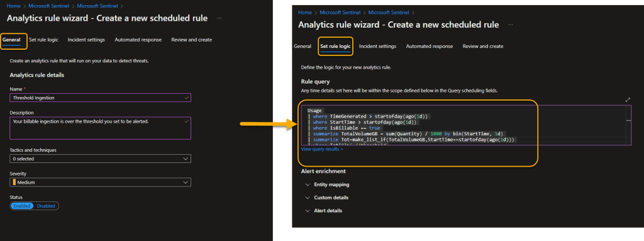Open Incident settings tab in right window

[377, 47]
